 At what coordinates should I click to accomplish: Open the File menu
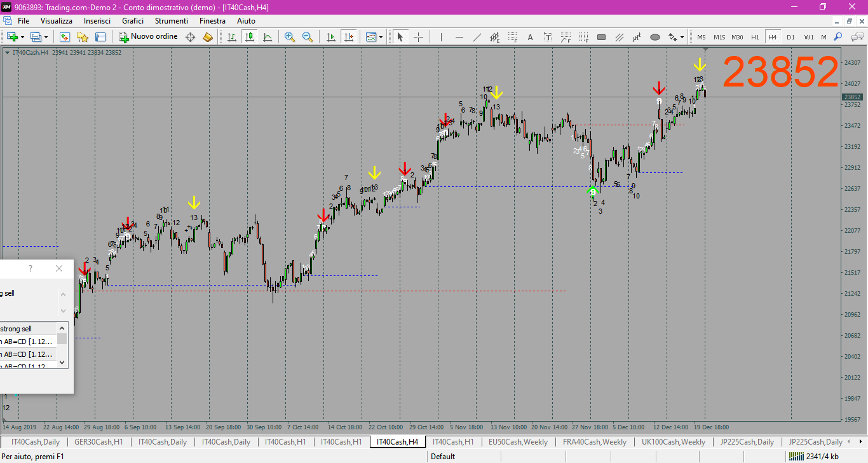click(24, 21)
